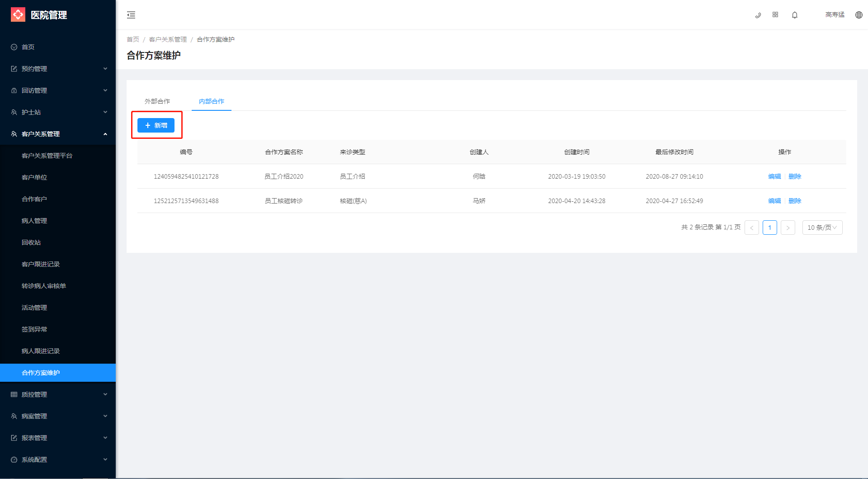Expand the 回访管理 menu chevron
This screenshot has width=868, height=479.
105,90
